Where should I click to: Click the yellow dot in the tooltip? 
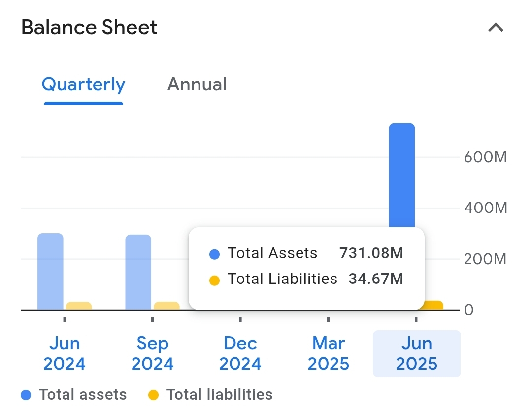coord(214,280)
